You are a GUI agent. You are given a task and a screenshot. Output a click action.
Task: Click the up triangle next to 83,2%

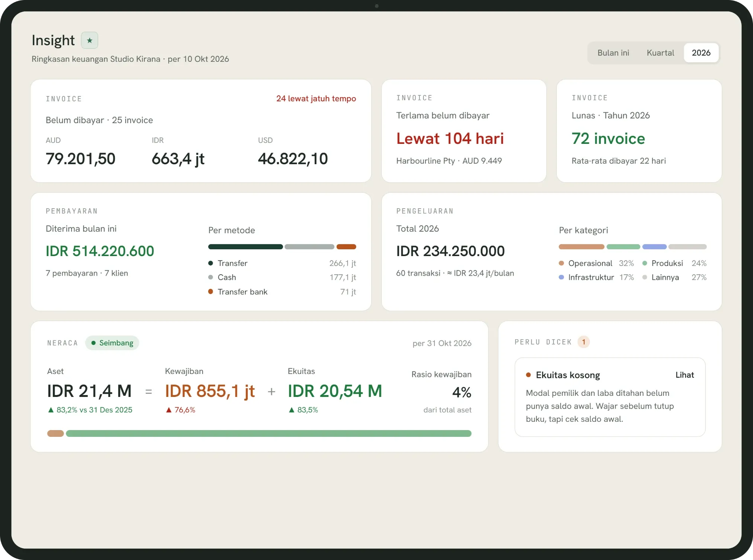pyautogui.click(x=51, y=410)
